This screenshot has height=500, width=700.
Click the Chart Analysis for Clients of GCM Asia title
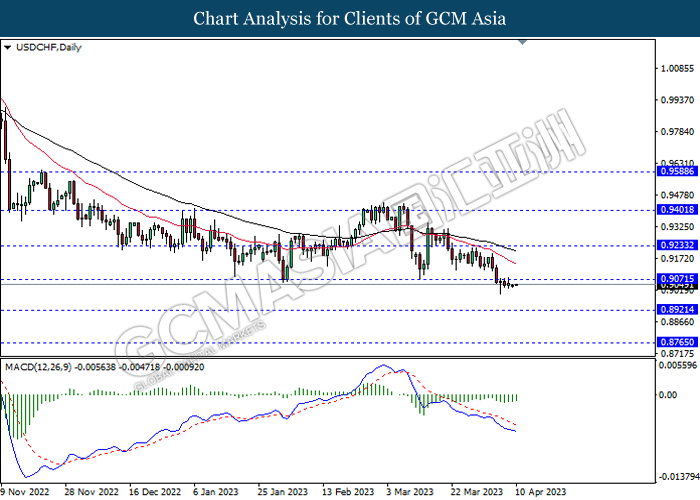(x=350, y=19)
